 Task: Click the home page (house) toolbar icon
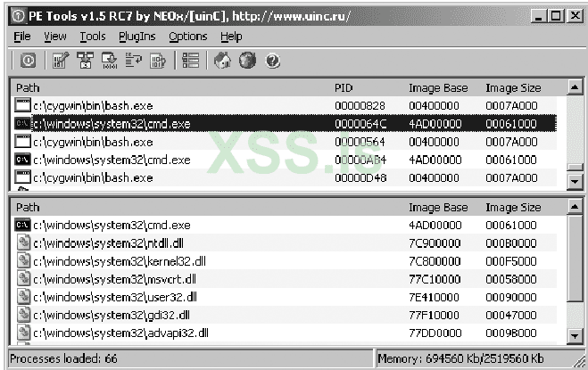click(223, 61)
